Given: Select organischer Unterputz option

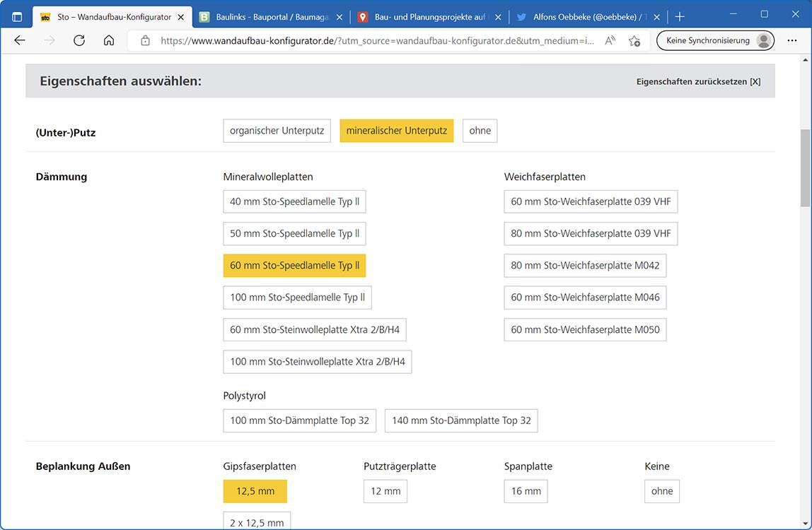Looking at the screenshot, I should 277,131.
